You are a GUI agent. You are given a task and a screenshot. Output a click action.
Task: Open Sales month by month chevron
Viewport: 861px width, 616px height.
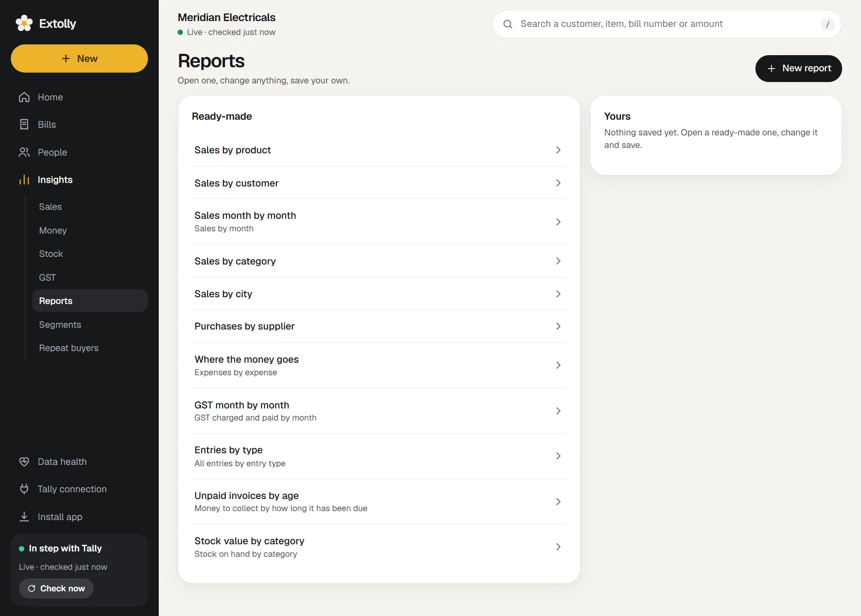558,222
